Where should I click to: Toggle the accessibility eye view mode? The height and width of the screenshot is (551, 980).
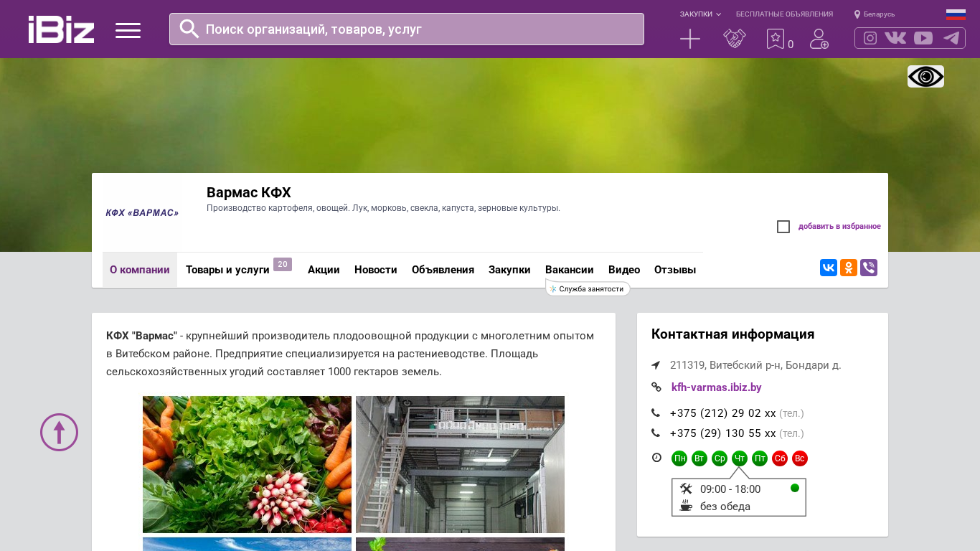[925, 77]
